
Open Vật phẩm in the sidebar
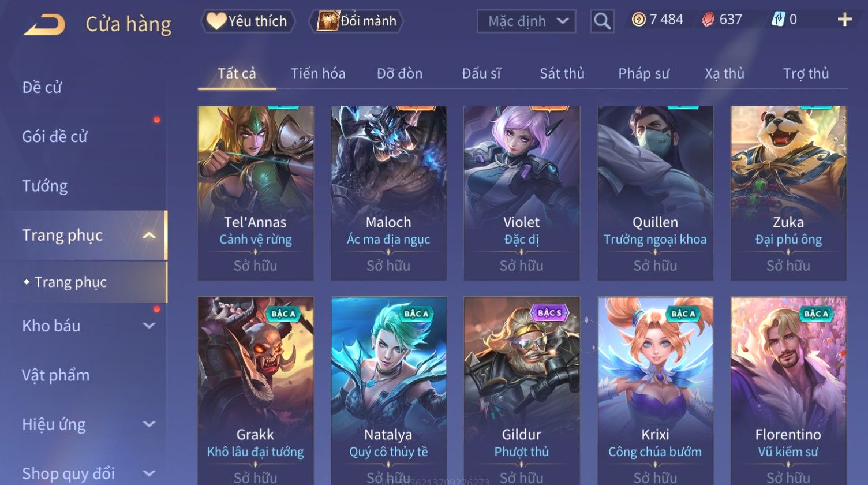tap(56, 376)
